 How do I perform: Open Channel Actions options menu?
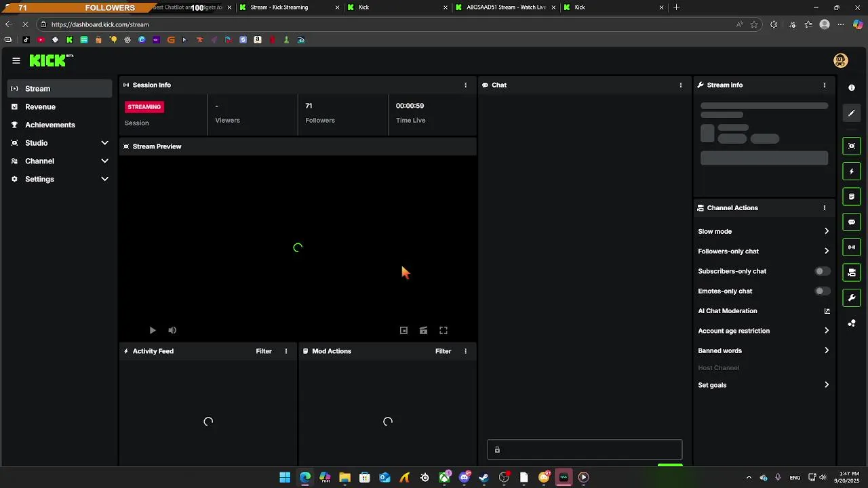(825, 208)
